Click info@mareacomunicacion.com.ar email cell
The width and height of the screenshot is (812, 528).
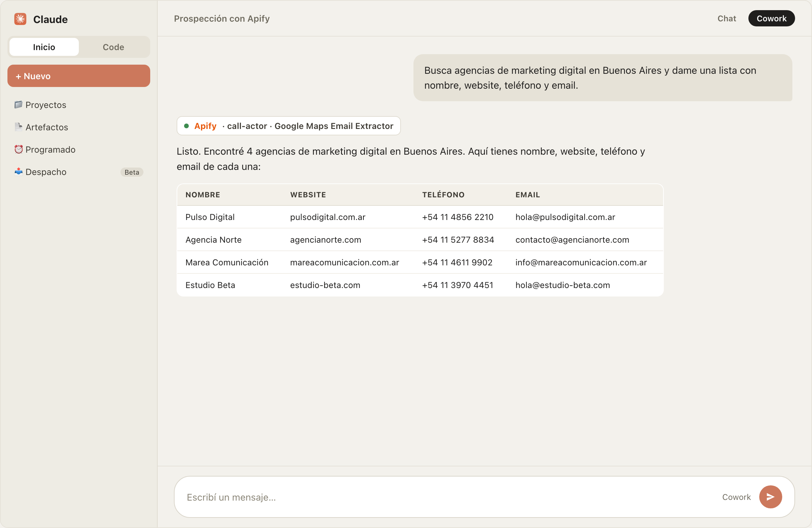[x=581, y=262]
